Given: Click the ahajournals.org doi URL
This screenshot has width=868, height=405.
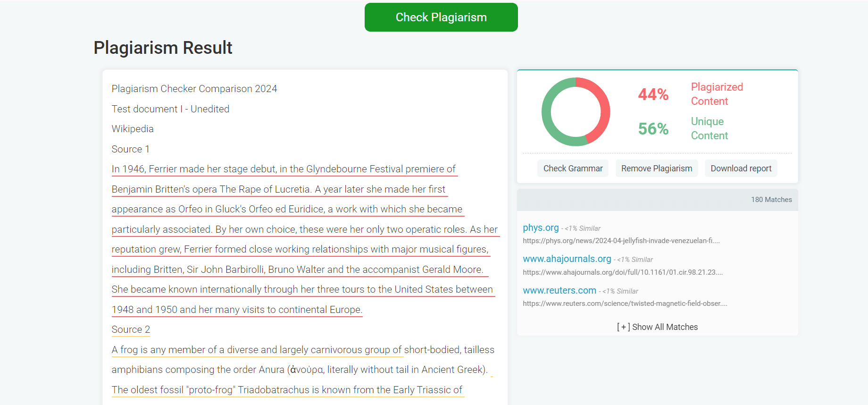Looking at the screenshot, I should coord(622,272).
